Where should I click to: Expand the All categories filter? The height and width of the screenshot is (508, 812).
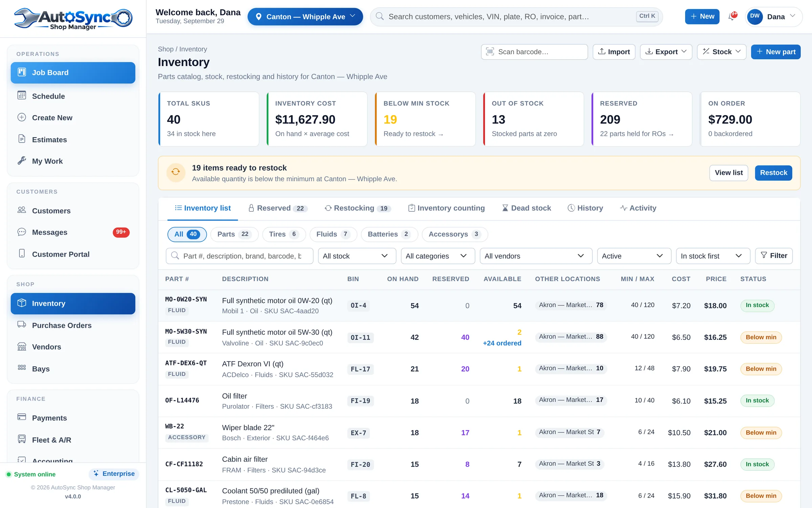tap(438, 256)
